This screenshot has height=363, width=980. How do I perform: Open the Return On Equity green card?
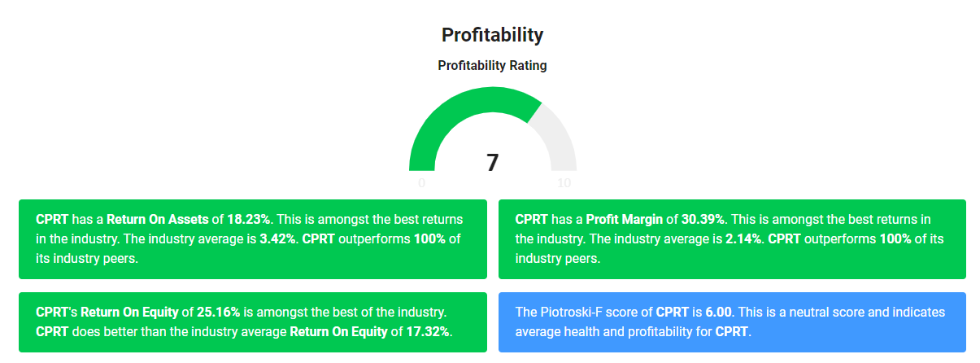coord(253,322)
